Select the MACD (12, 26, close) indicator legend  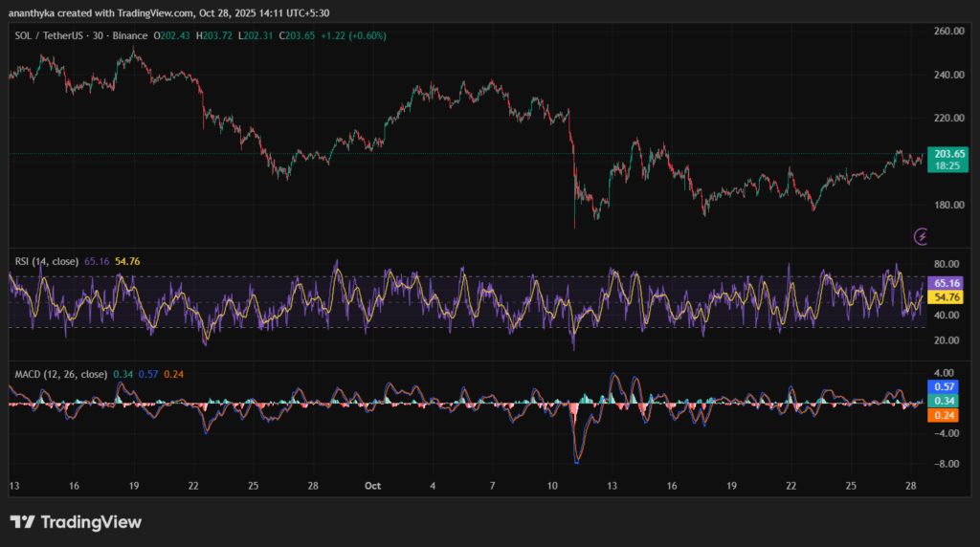[x=57, y=373]
